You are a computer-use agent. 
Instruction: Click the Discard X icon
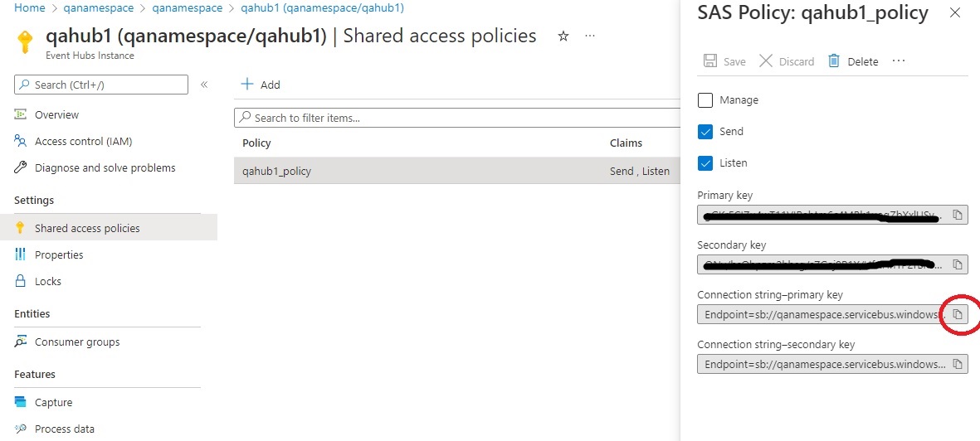click(766, 61)
